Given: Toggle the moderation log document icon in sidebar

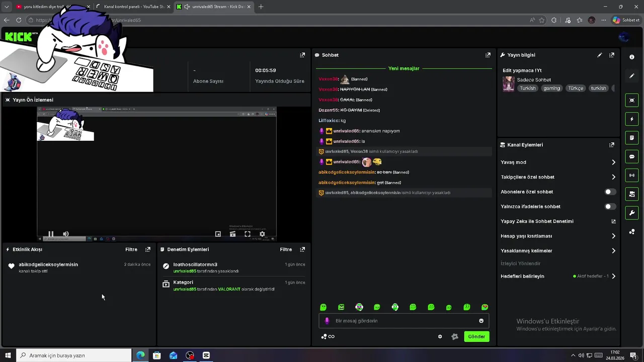Looking at the screenshot, I should pyautogui.click(x=632, y=138).
